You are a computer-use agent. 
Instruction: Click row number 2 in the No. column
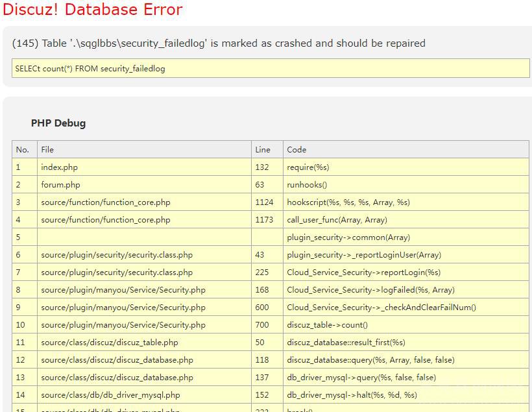tap(18, 185)
